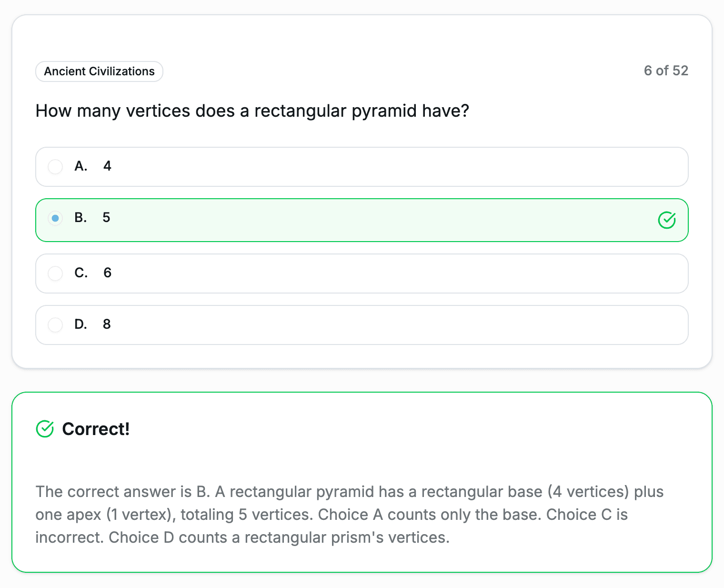Click the green checkmark icon beside answer B

(x=666, y=220)
